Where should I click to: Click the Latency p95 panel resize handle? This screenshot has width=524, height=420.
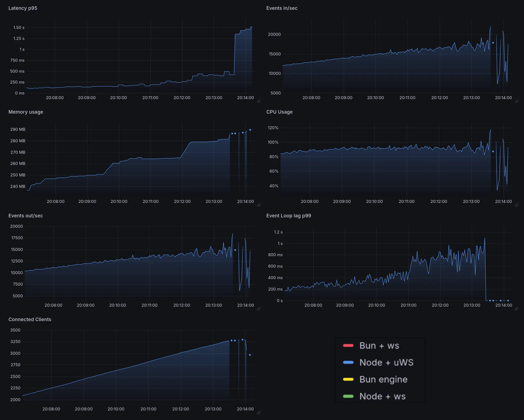pyautogui.click(x=258, y=101)
